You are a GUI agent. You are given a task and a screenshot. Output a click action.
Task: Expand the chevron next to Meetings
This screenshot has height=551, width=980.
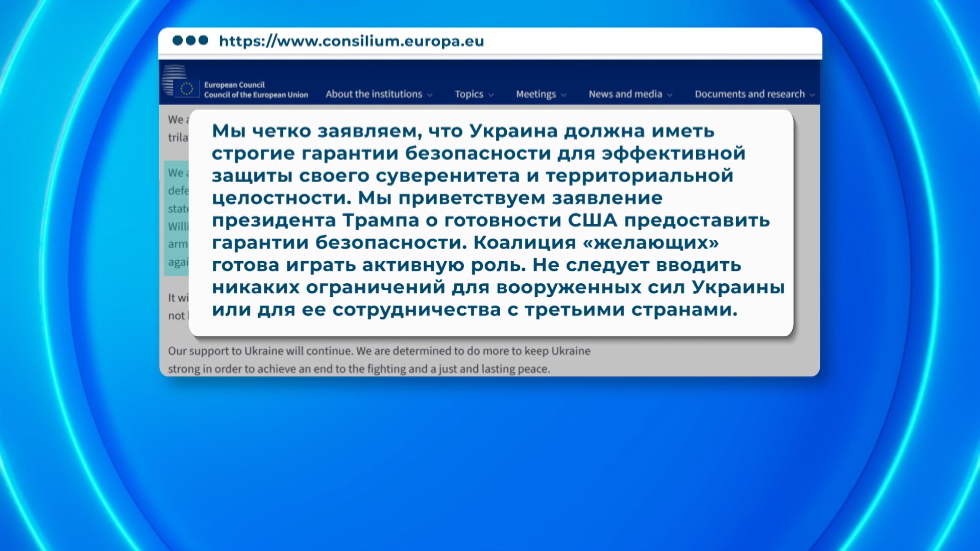[563, 95]
